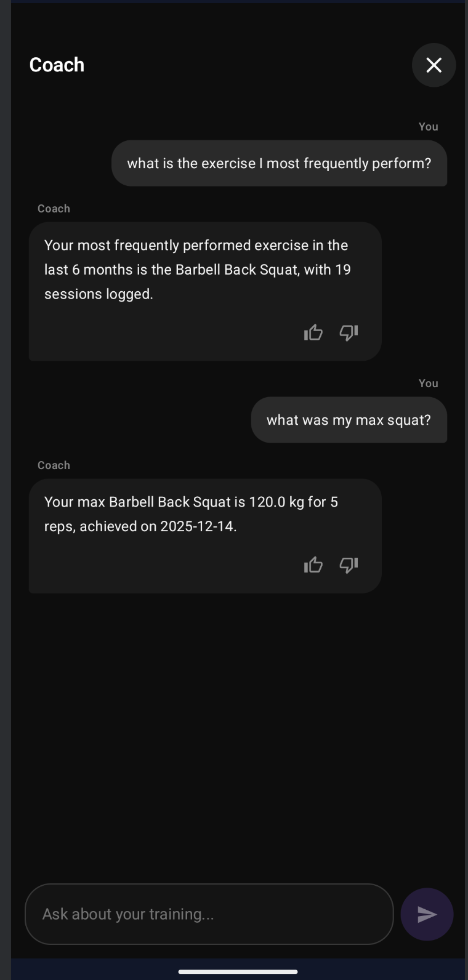Click the Coach label above max squat reply
This screenshot has width=468, height=980.
click(x=54, y=465)
